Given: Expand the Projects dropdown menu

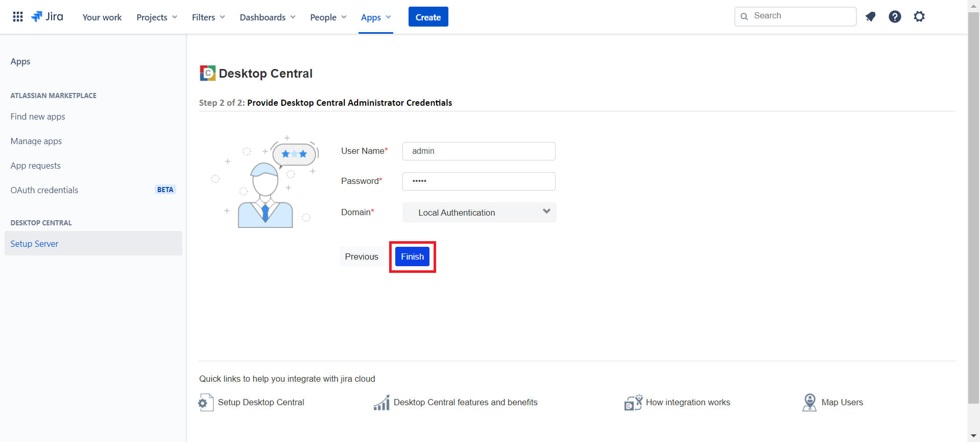Looking at the screenshot, I should pyautogui.click(x=157, y=17).
